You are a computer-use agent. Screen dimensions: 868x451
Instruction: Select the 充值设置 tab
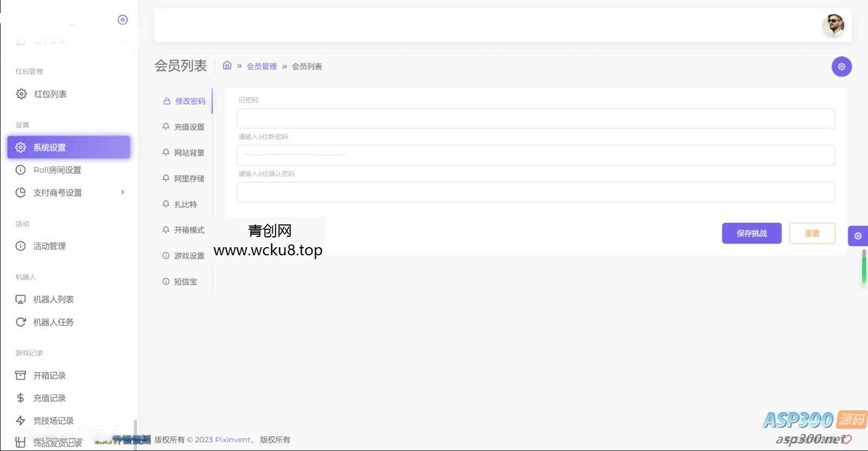click(x=184, y=127)
